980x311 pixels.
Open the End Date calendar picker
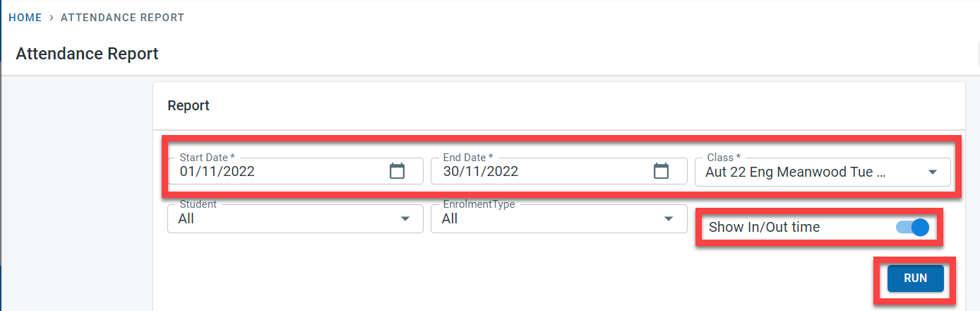661,171
